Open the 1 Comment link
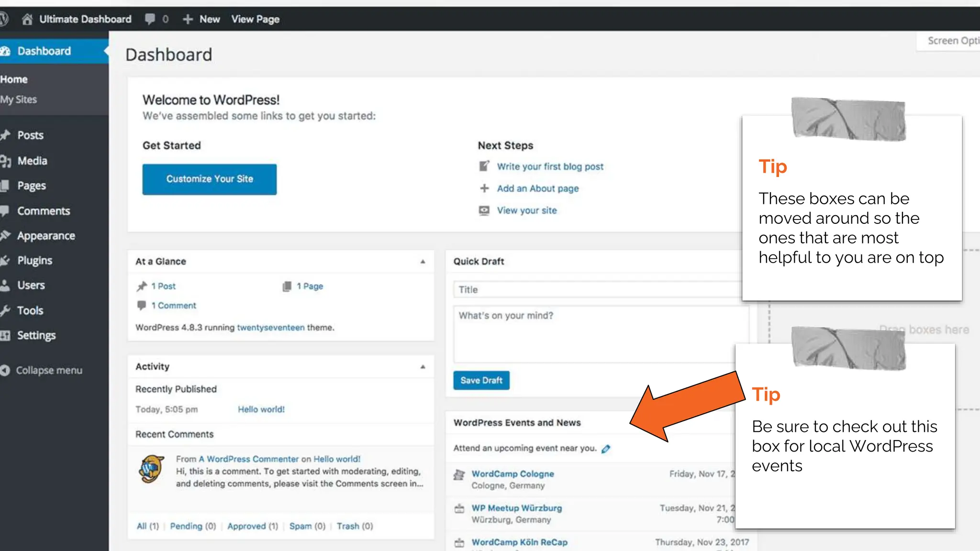This screenshot has height=551, width=980. (174, 305)
